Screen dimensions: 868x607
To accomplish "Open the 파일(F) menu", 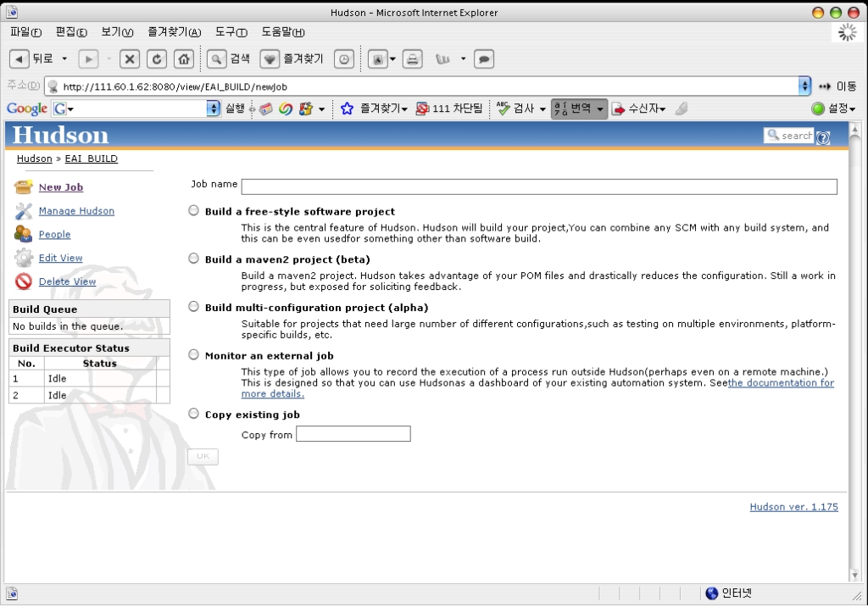I will (x=25, y=32).
